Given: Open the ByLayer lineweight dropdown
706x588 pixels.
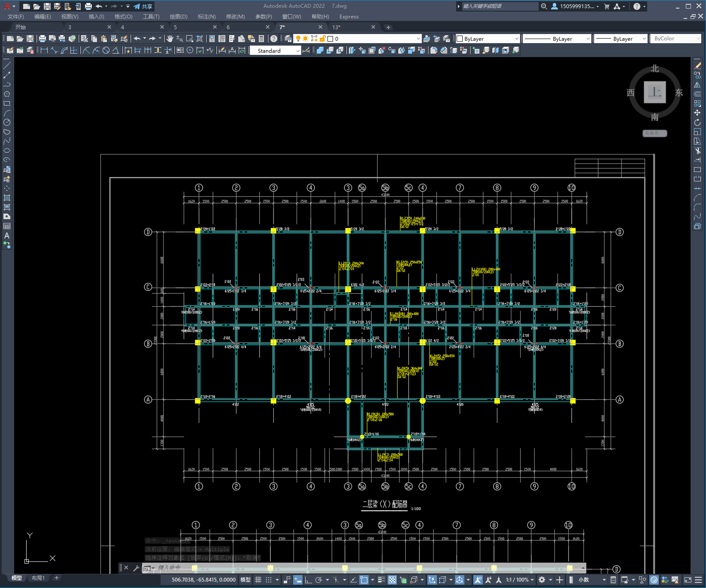Looking at the screenshot, I should click(621, 39).
